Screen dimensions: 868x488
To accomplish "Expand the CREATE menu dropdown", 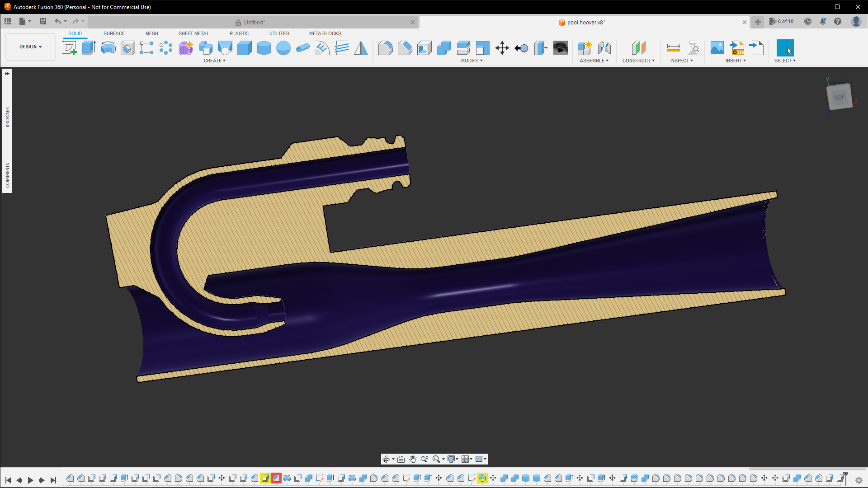I will point(214,61).
